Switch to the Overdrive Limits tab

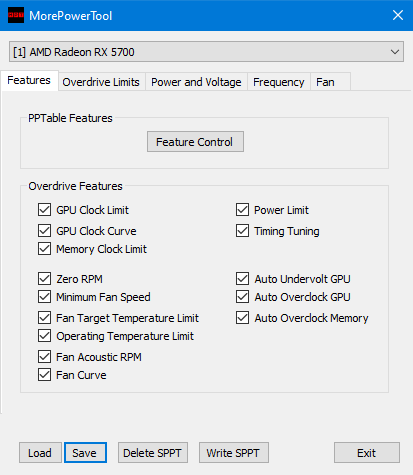pyautogui.click(x=101, y=82)
